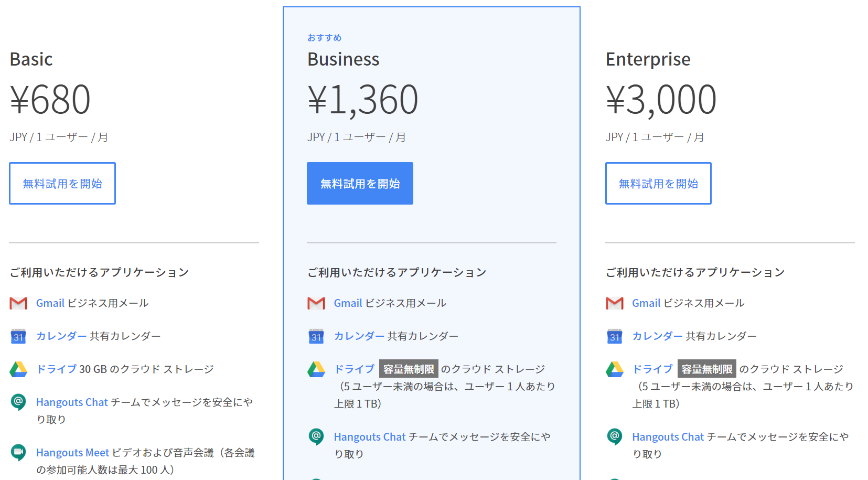Screen dimensions: 868x480
Task: Click the Hangouts Chat icon in Business plan
Action: pyautogui.click(x=316, y=436)
